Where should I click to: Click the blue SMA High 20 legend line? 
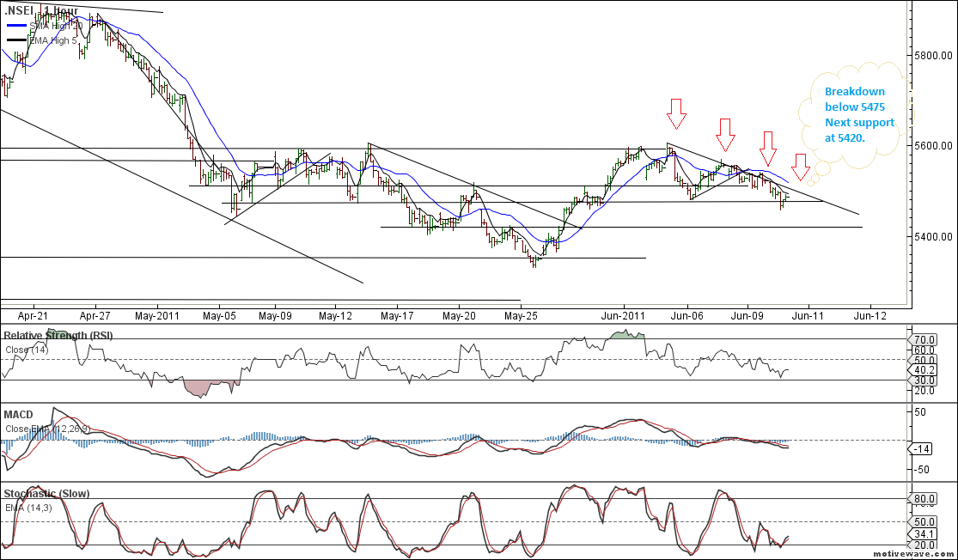click(16, 27)
